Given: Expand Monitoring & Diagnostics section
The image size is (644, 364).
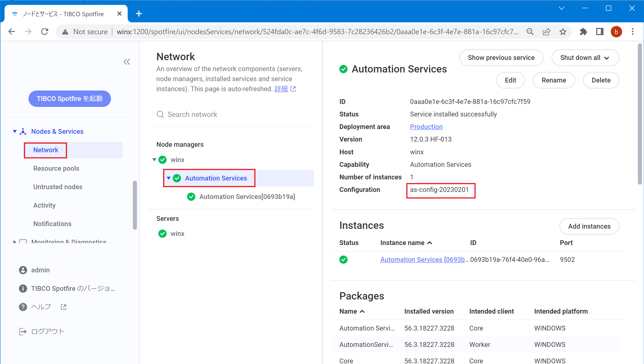Looking at the screenshot, I should pyautogui.click(x=15, y=242).
